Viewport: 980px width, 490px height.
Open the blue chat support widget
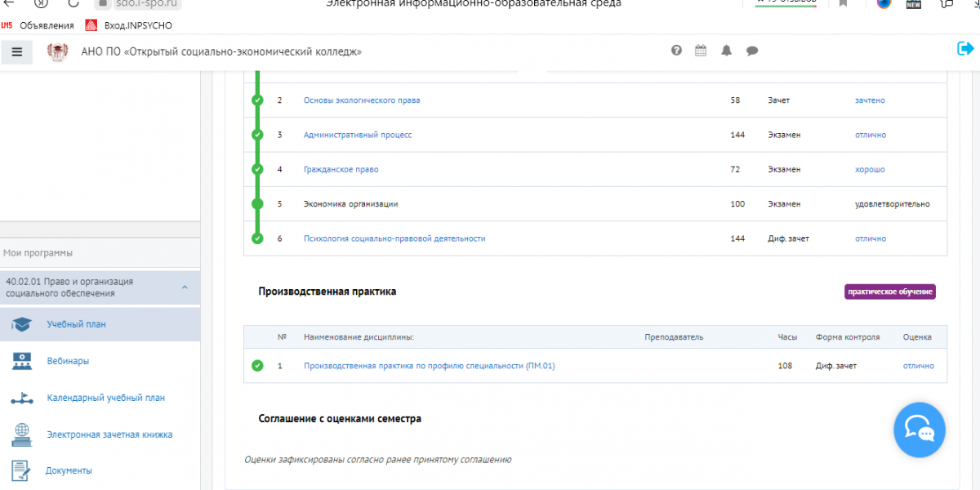919,430
